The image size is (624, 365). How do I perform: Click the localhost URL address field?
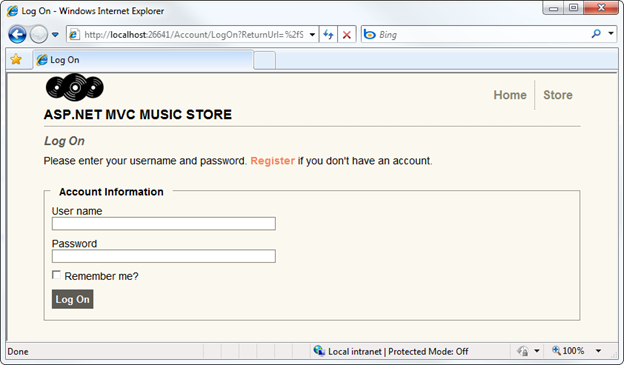coord(193,35)
